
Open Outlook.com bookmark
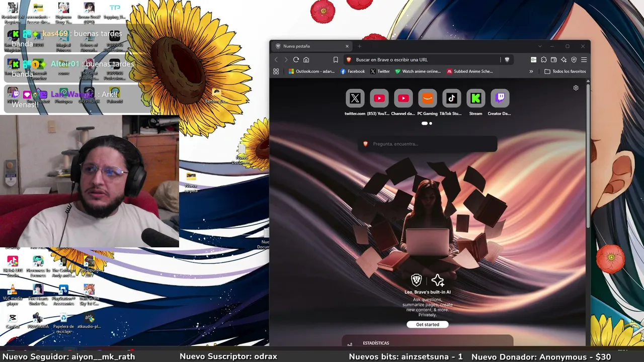pyautogui.click(x=311, y=71)
